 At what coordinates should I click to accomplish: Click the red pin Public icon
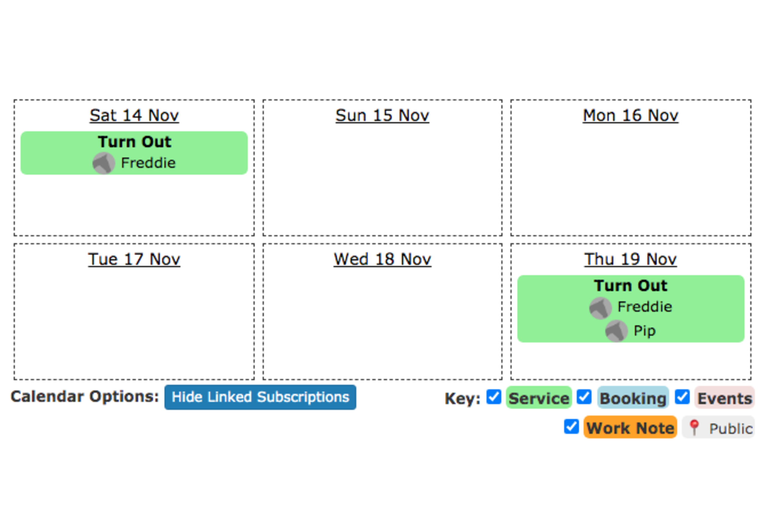(x=694, y=427)
